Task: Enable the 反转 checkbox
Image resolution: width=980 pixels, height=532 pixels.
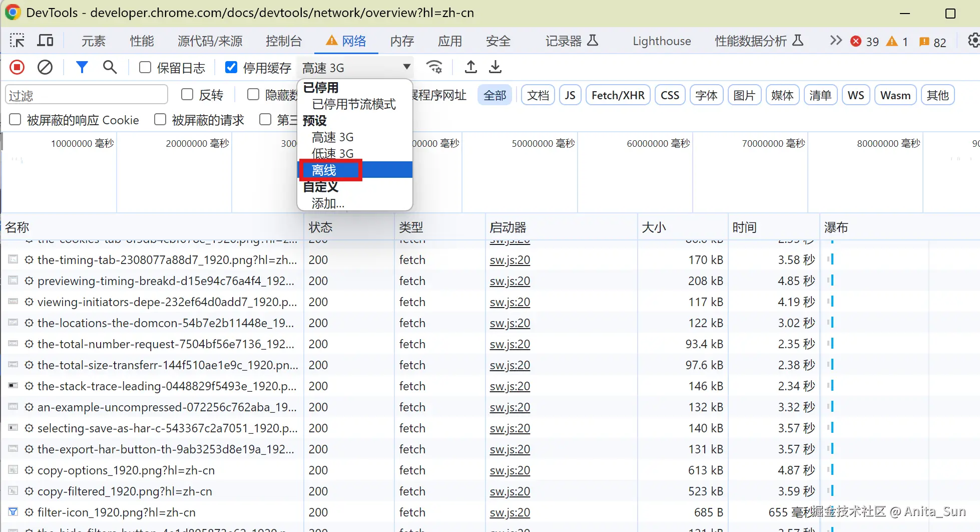Action: [x=187, y=94]
